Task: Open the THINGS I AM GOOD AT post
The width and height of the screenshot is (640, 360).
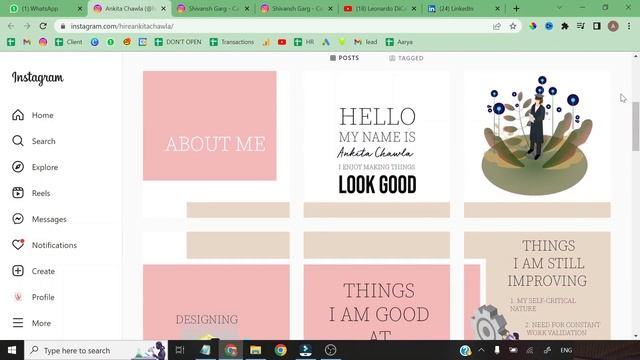Action: click(377, 286)
